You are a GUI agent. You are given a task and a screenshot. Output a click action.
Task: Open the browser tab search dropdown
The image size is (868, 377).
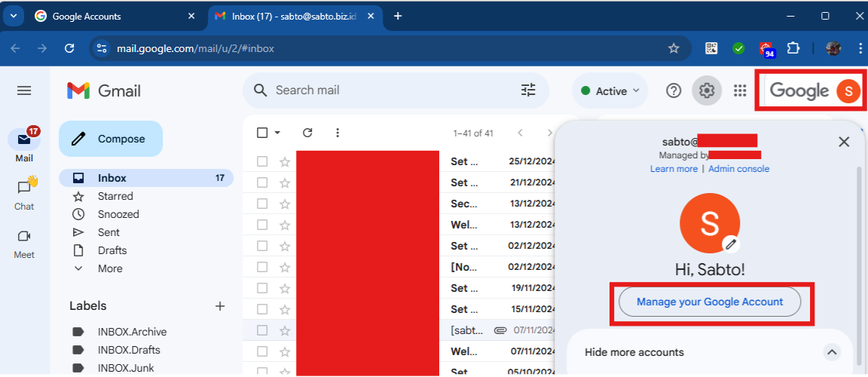pyautogui.click(x=14, y=16)
